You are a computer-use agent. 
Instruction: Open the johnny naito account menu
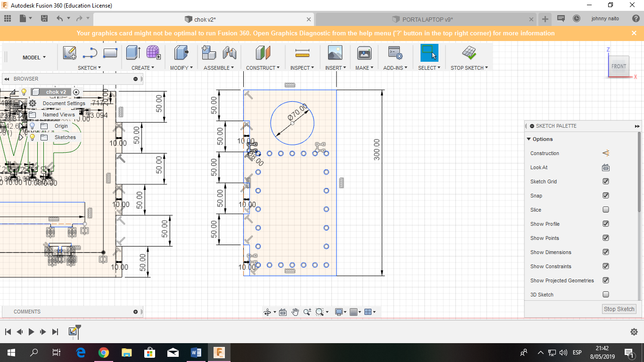pyautogui.click(x=605, y=19)
